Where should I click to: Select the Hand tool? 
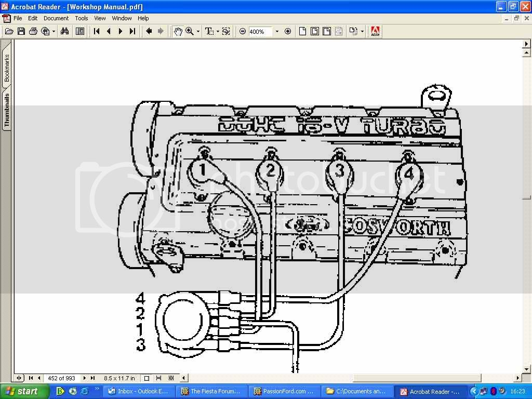(178, 31)
